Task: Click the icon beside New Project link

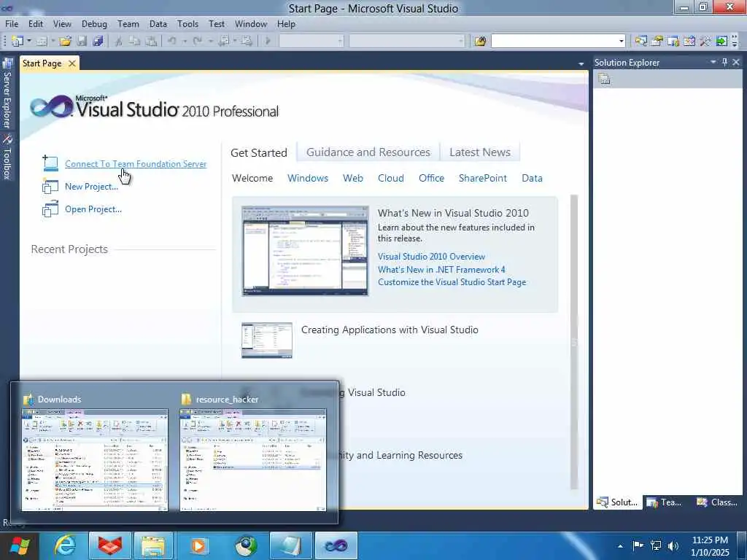Action: click(50, 186)
